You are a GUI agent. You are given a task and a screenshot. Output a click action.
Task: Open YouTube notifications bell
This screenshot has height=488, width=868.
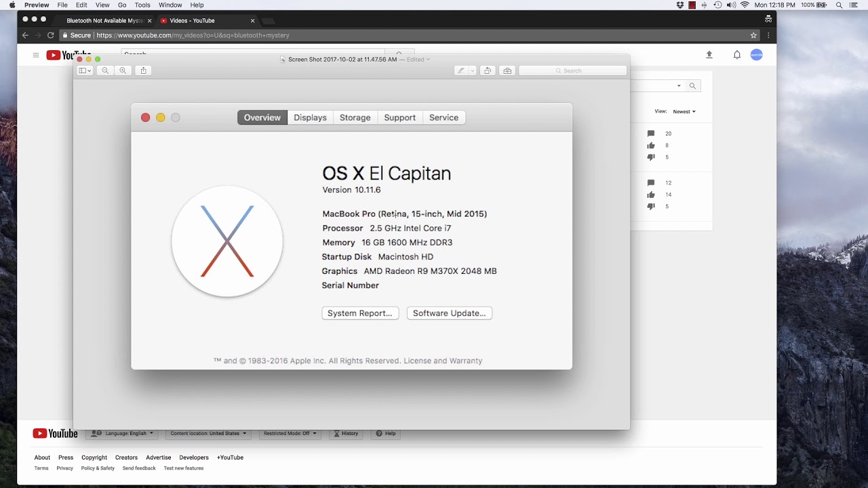pyautogui.click(x=737, y=55)
